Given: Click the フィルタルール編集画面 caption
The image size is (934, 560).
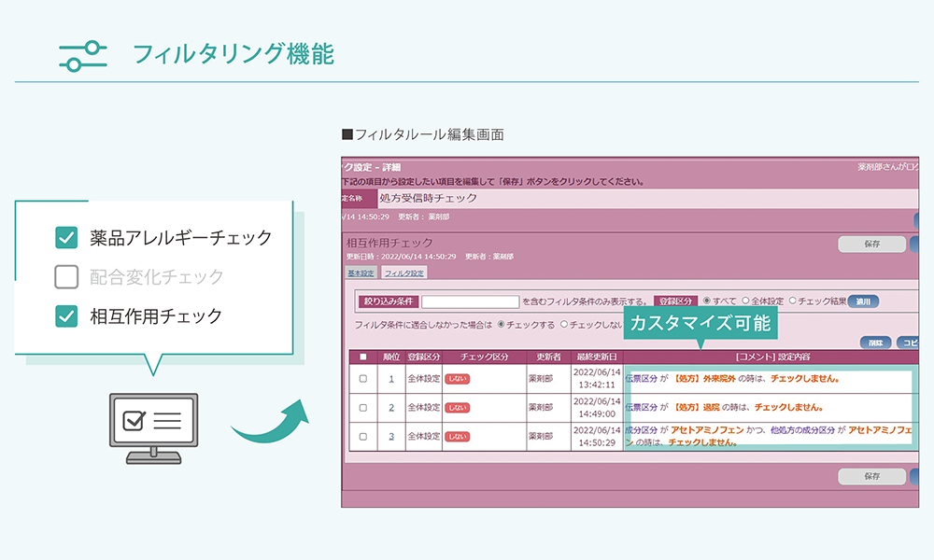Looking at the screenshot, I should click(423, 134).
